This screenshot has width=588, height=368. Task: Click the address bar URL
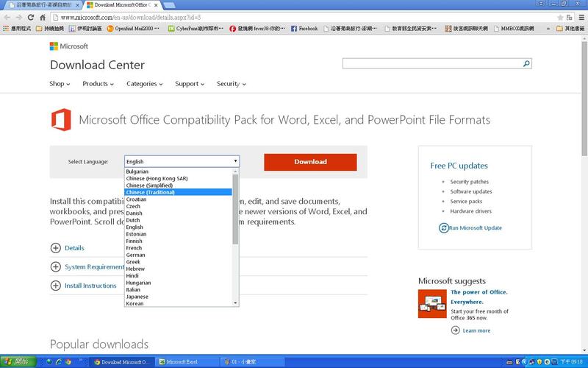click(x=131, y=17)
